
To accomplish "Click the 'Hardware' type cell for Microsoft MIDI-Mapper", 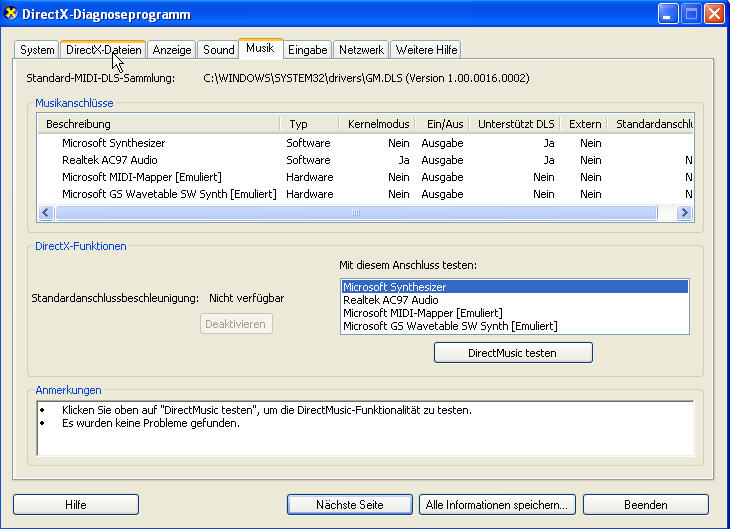I will coord(310,177).
